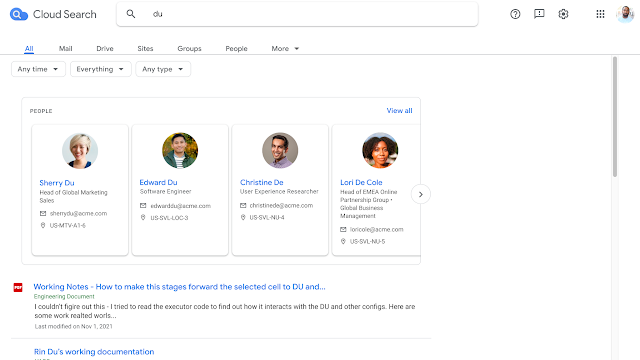Click the Cloud Search title text
The width and height of the screenshot is (640, 360).
pyautogui.click(x=64, y=14)
